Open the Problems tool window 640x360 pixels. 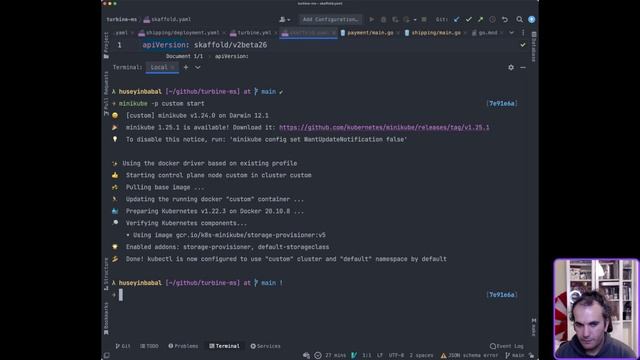click(183, 346)
